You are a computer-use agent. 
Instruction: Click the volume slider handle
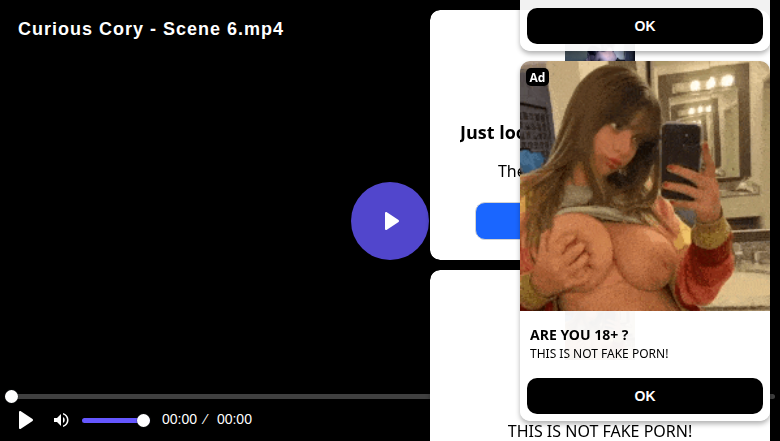coord(143,420)
